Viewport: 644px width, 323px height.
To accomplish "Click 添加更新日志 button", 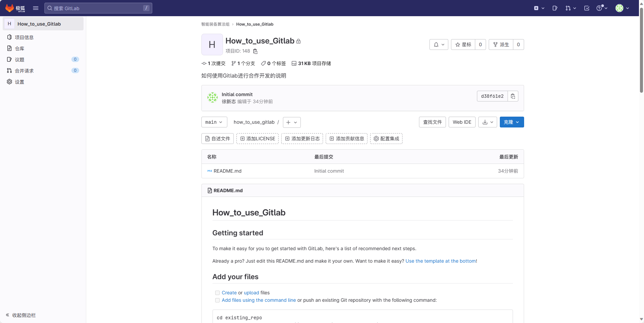I will click(x=302, y=139).
